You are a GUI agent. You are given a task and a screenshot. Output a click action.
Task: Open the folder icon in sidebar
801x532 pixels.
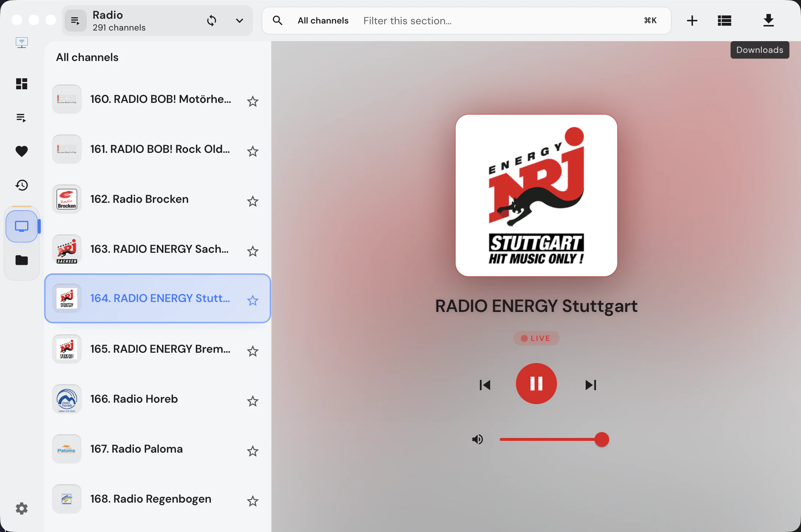pos(22,260)
